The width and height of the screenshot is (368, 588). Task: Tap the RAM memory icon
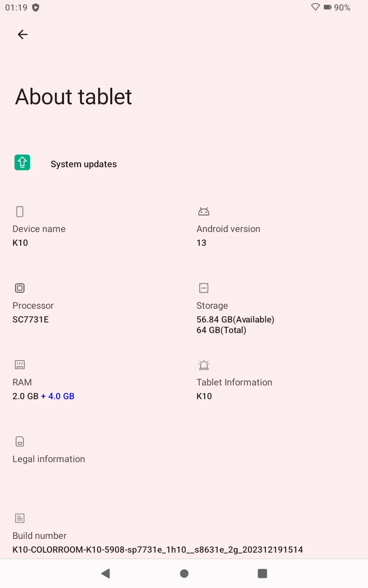(x=19, y=365)
